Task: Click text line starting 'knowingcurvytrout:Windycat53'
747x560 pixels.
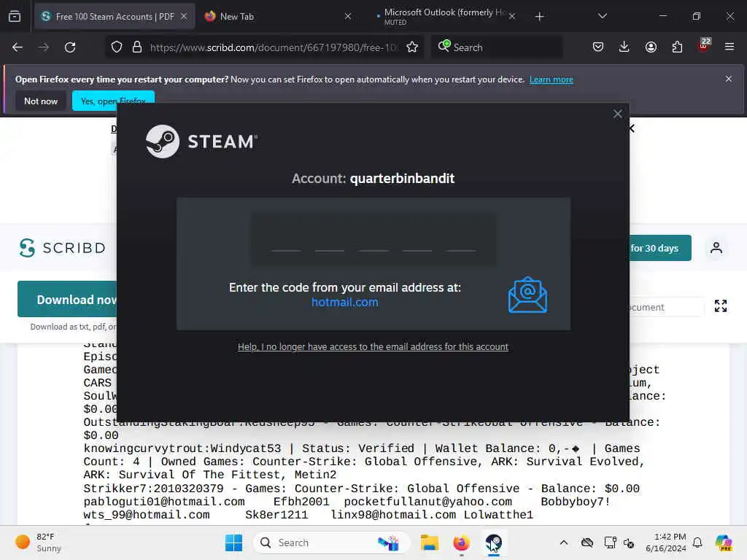Action: [362, 448]
